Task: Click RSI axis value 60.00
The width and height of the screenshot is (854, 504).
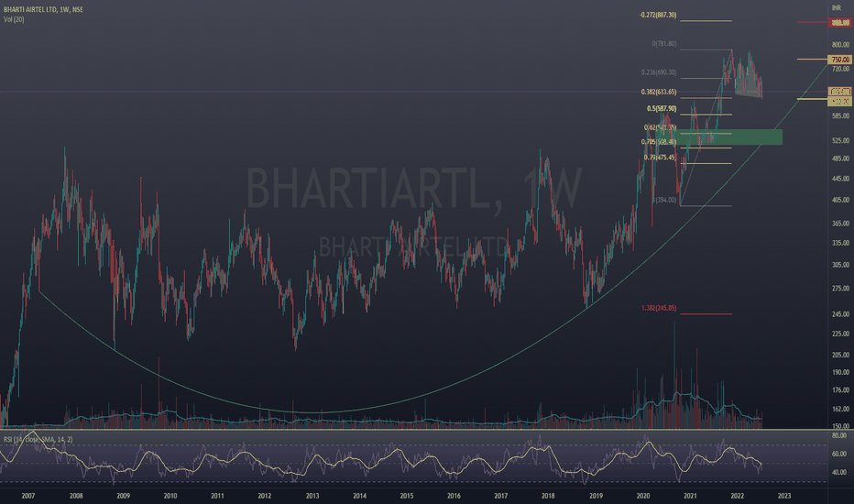Action: [839, 454]
